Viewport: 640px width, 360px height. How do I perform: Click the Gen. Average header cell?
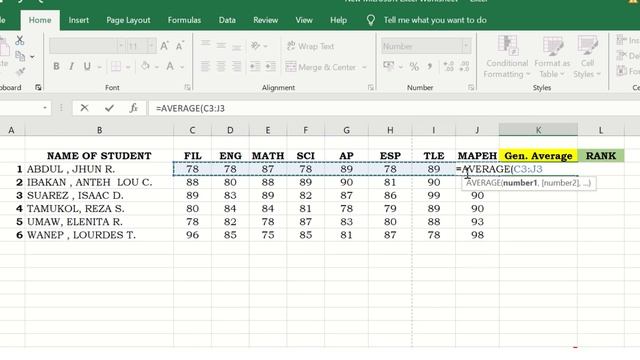coord(538,156)
